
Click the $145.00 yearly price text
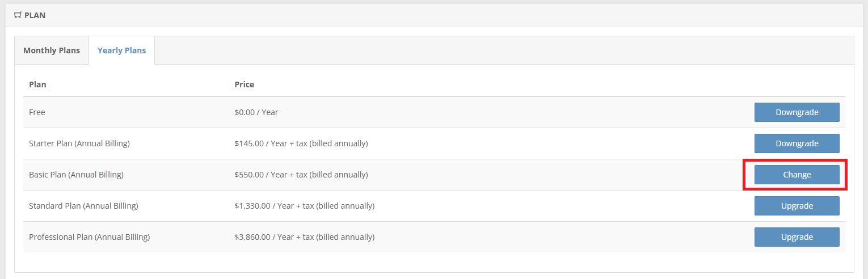tap(301, 143)
